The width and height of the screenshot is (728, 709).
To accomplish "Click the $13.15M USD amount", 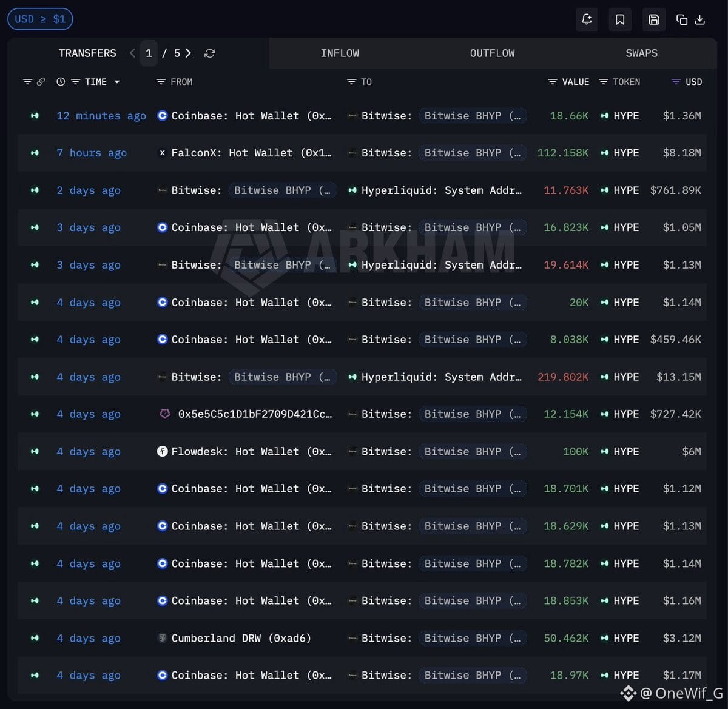I will point(679,377).
